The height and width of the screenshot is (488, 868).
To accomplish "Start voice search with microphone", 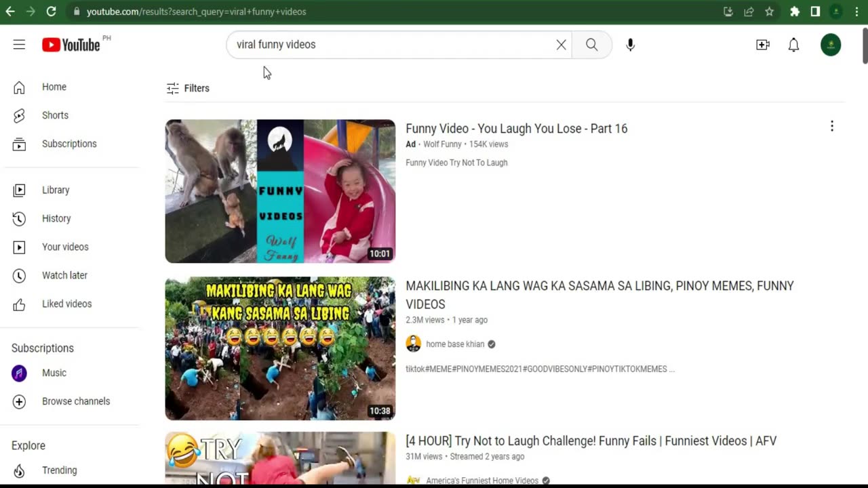I will pyautogui.click(x=631, y=45).
